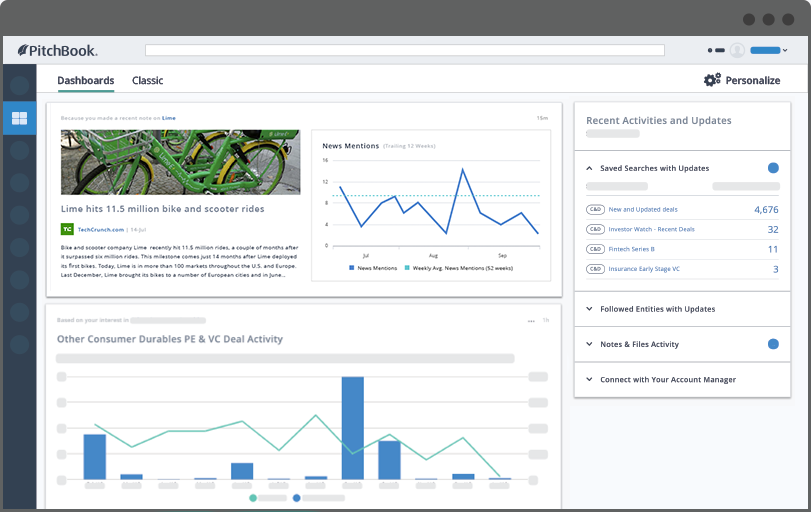Image resolution: width=811 pixels, height=512 pixels.
Task: Click the 3 updates count
Action: (775, 269)
